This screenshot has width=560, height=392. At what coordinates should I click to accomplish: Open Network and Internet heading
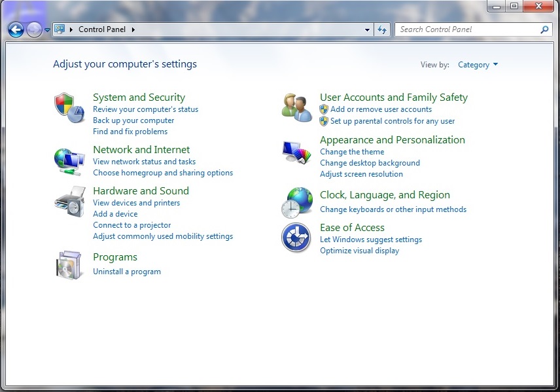pyautogui.click(x=141, y=149)
